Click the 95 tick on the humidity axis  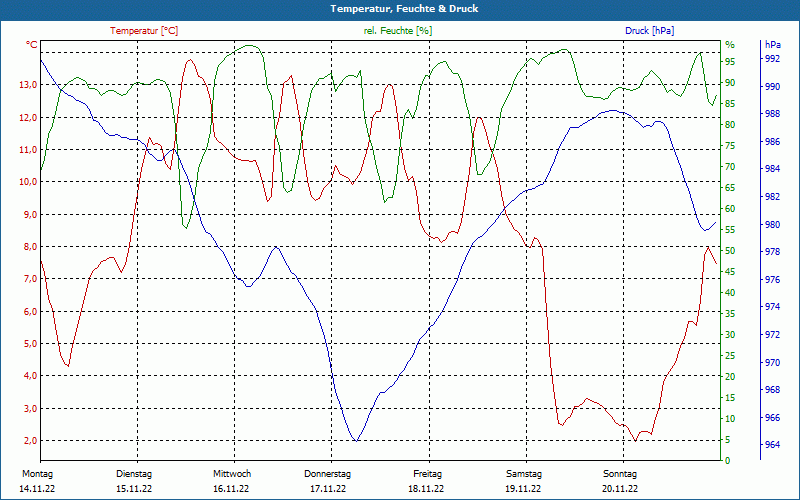[x=730, y=61]
